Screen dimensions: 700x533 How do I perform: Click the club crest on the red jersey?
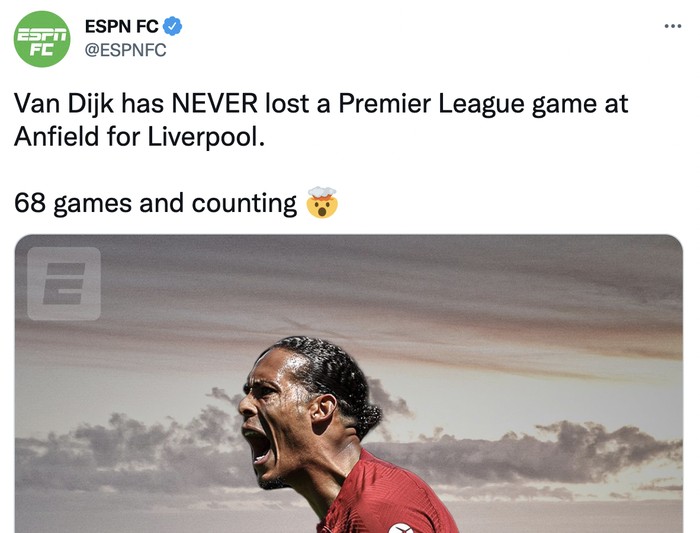pyautogui.click(x=400, y=528)
